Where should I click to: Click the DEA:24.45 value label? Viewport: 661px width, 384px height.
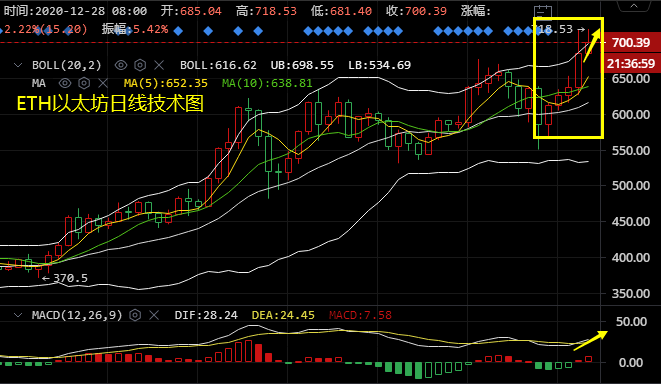click(x=283, y=315)
